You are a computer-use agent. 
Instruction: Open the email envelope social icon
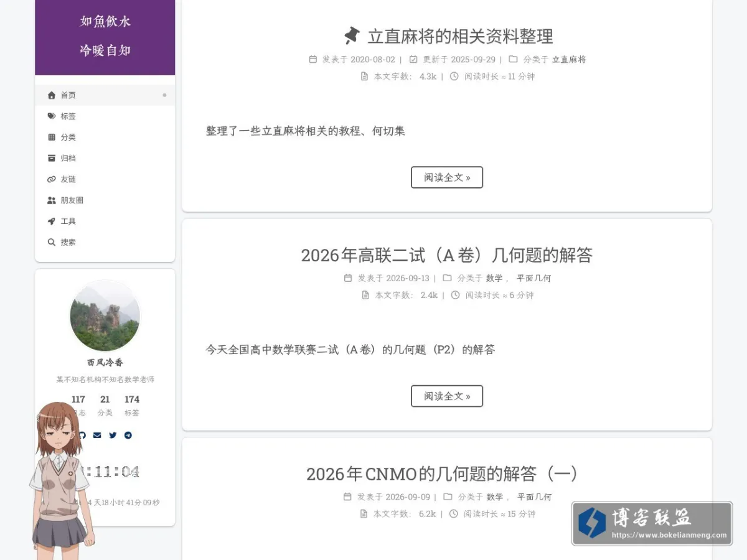tap(97, 435)
